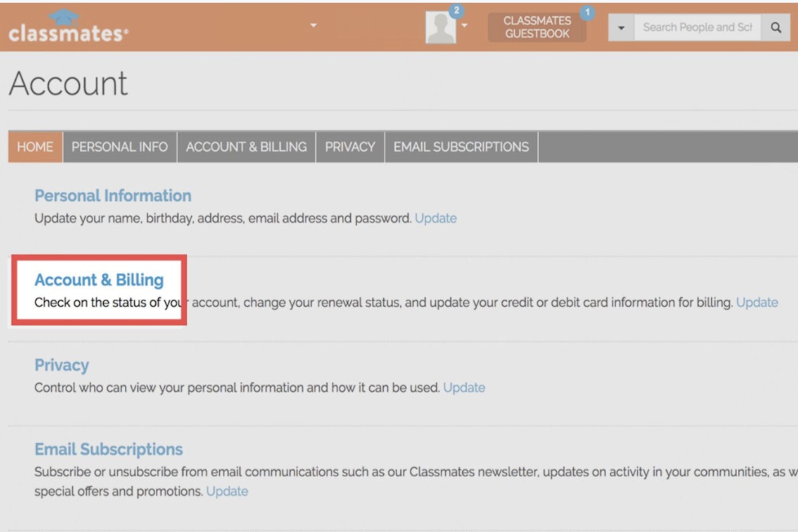Open the Account & Billing heading link
798x532 pixels.
pyautogui.click(x=99, y=280)
